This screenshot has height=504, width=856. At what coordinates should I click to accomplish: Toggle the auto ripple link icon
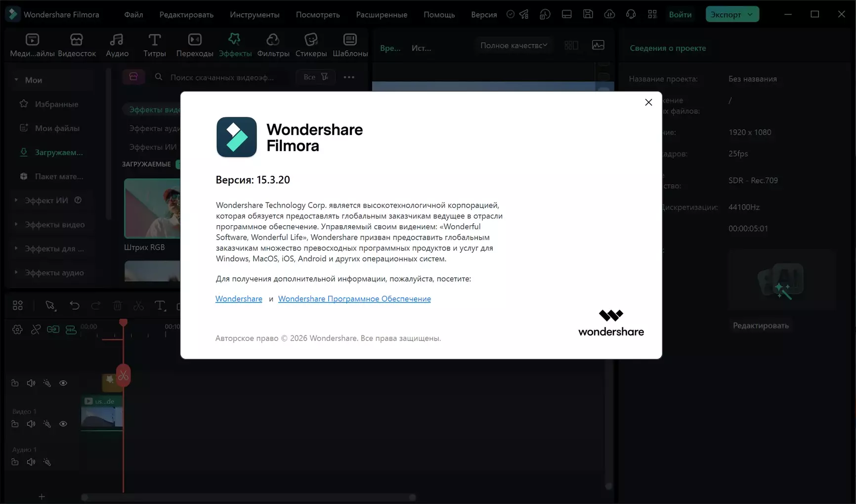pos(53,330)
